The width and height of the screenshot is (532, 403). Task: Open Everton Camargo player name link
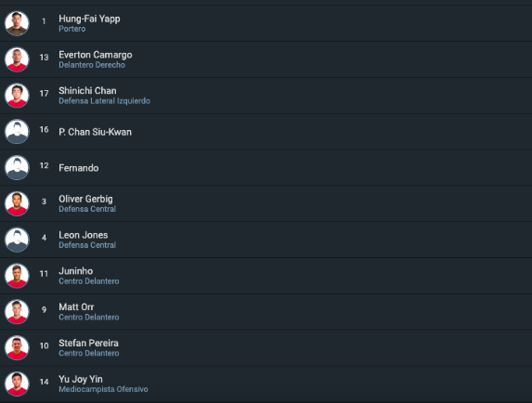point(96,55)
